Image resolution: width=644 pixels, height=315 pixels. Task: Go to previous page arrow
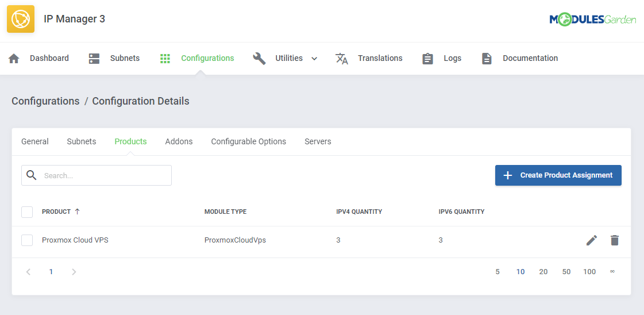click(x=28, y=271)
